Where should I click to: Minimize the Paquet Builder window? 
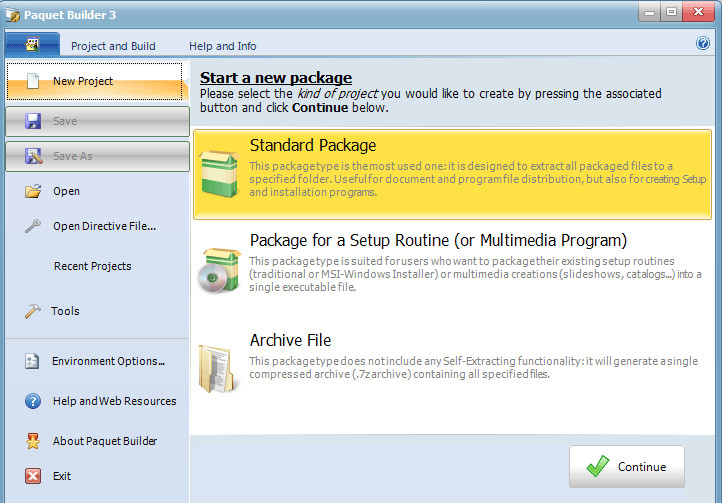[649, 12]
